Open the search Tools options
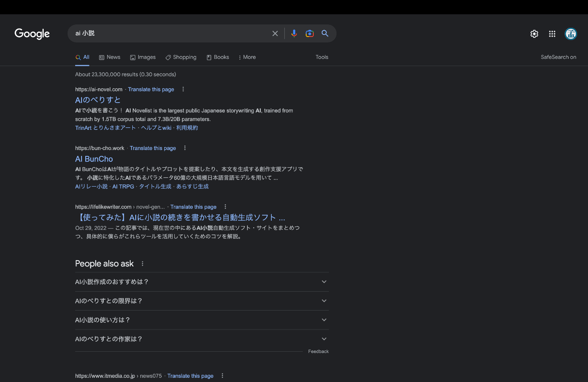 (x=322, y=57)
